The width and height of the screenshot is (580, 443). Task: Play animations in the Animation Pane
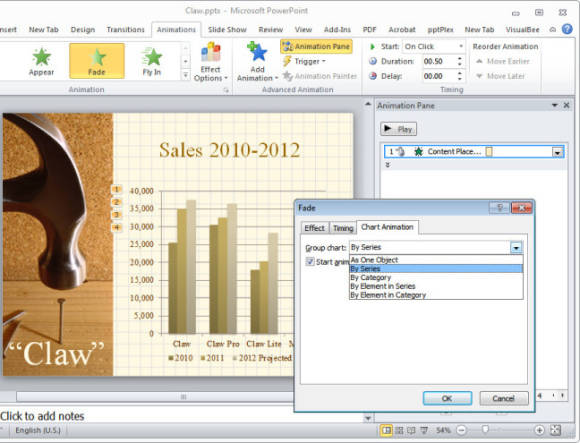click(x=398, y=129)
